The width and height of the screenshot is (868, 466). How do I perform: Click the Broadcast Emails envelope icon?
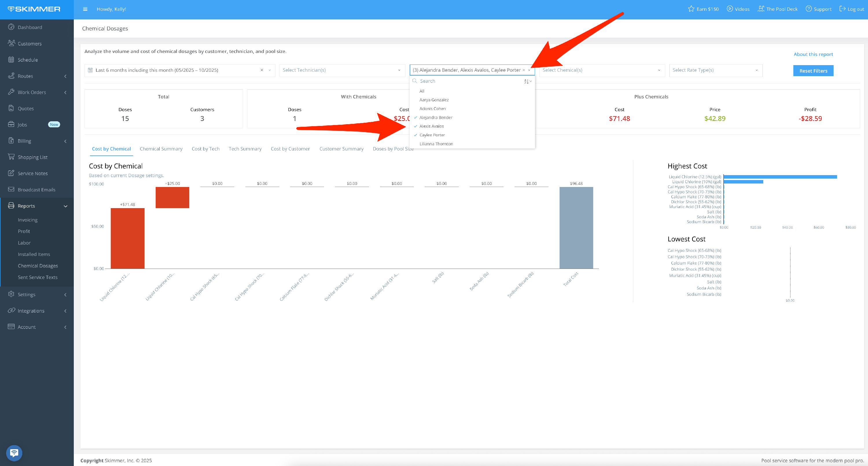pos(11,189)
